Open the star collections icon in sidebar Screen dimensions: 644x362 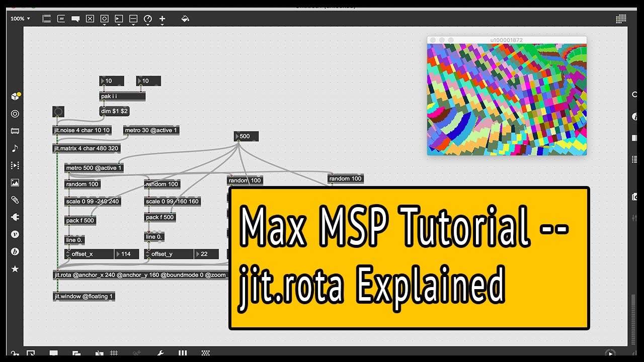15,269
